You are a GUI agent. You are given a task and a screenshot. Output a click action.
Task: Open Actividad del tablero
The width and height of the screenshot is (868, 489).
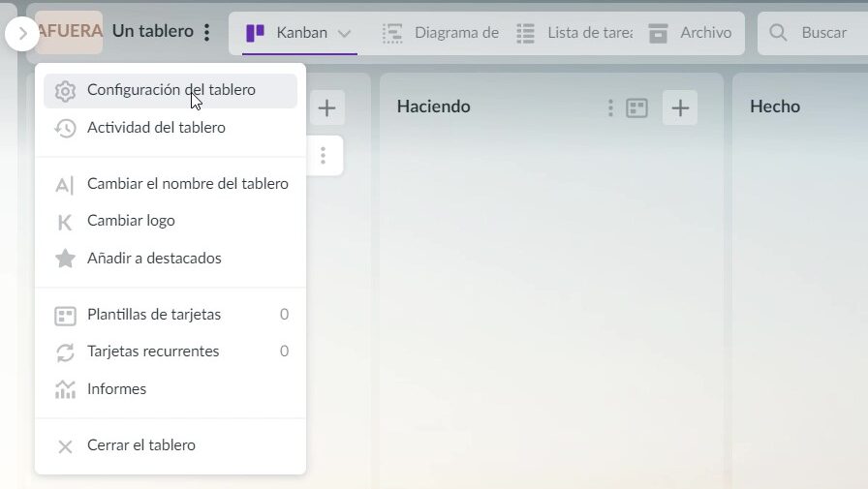pos(170,128)
